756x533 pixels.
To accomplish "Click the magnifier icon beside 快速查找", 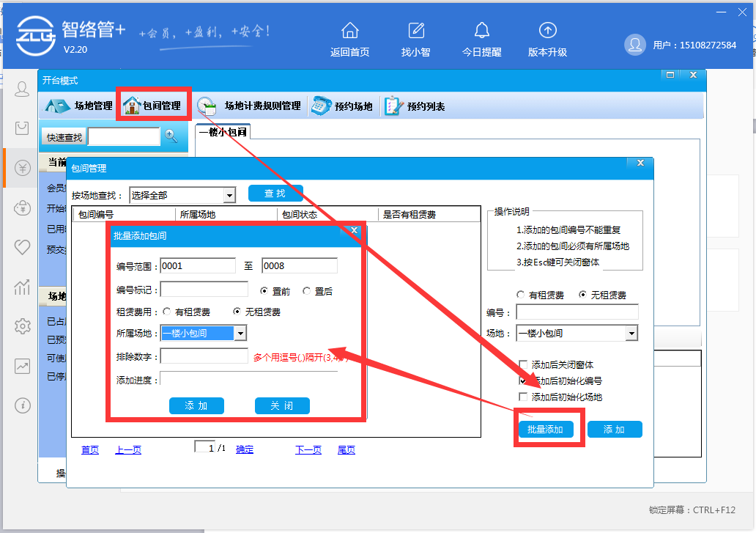I will coord(171,136).
